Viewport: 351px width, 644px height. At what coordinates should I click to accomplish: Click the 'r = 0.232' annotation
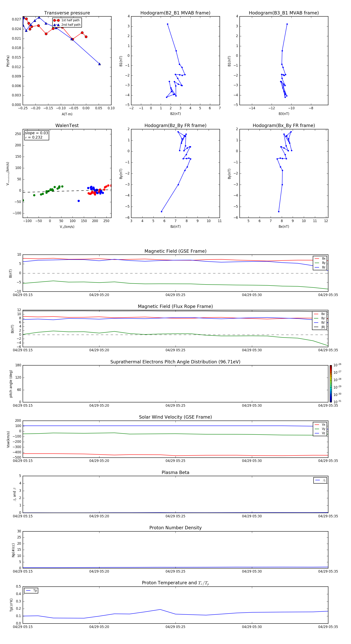(x=34, y=137)
